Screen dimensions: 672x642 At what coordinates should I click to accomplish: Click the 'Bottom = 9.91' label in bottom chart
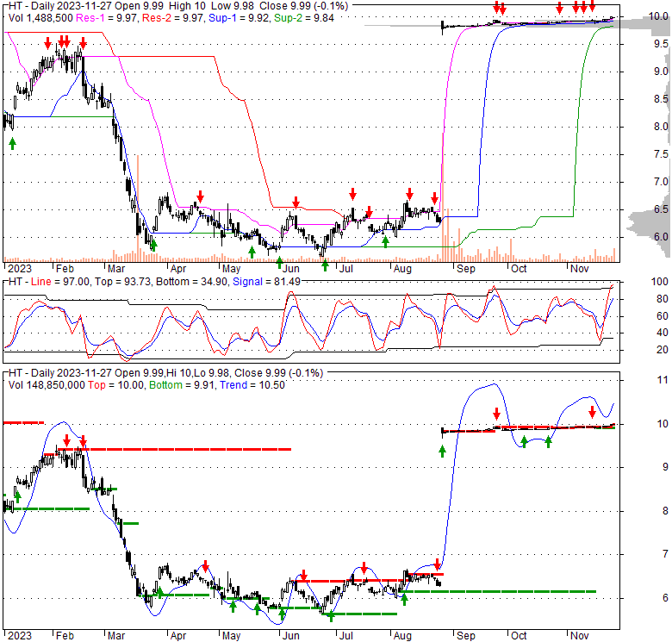point(182,385)
